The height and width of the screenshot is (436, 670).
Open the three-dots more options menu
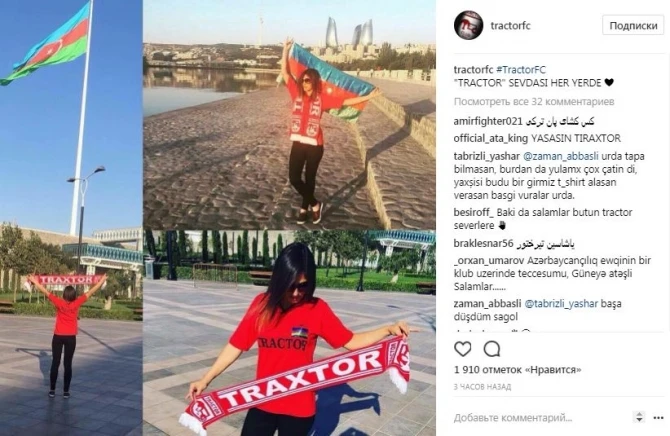coord(658,418)
